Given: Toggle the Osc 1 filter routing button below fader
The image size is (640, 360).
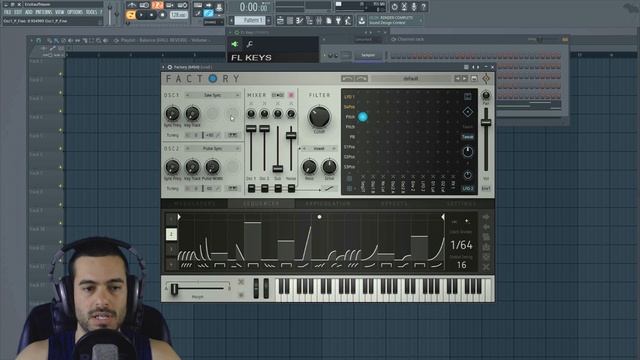Looking at the screenshot, I should point(251,188).
